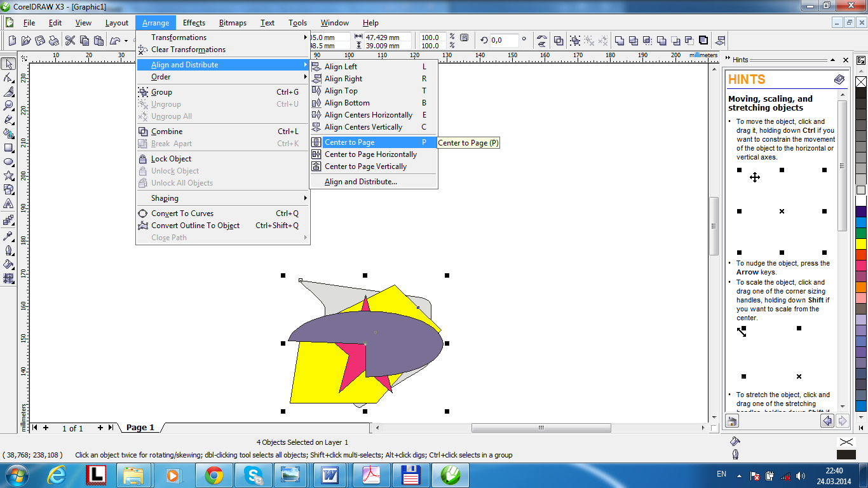
Task: Select the Interactive Blend tool
Action: coord(8,220)
